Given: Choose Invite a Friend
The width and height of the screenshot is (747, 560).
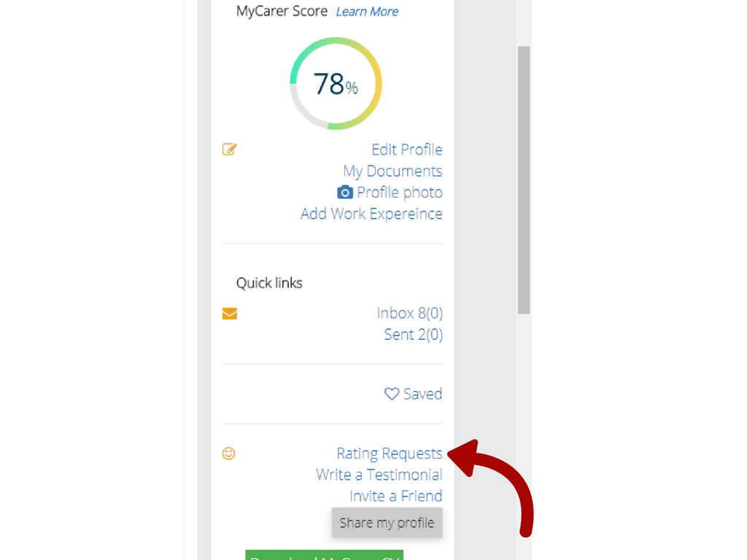Looking at the screenshot, I should [396, 496].
